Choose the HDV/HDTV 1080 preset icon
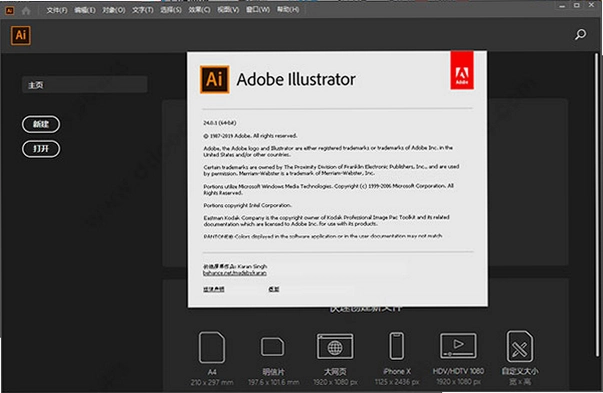This screenshot has width=603, height=393. pos(458,346)
